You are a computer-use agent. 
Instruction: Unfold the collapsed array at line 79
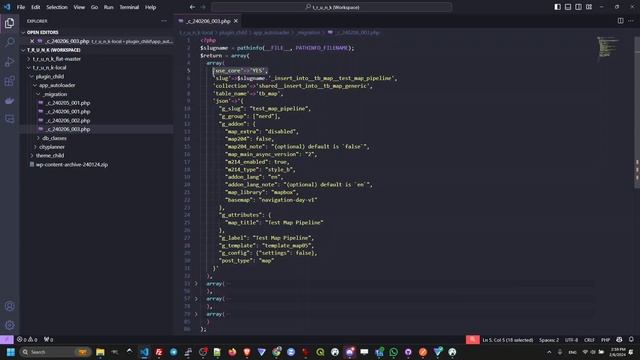click(196, 314)
